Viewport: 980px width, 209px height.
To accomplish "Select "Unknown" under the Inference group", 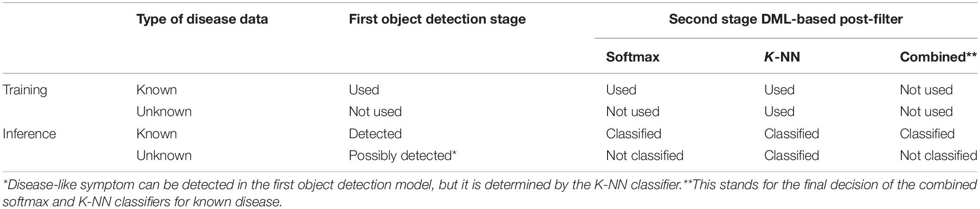I will click(164, 155).
